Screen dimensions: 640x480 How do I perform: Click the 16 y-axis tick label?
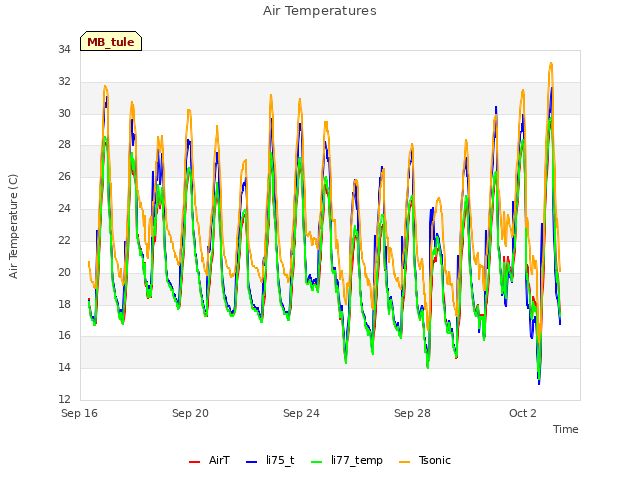pos(64,336)
